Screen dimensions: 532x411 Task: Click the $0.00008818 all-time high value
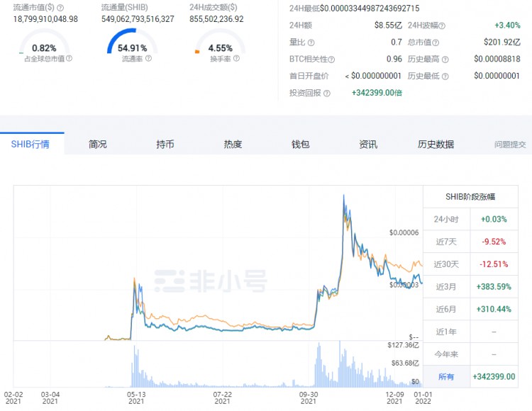pos(497,59)
